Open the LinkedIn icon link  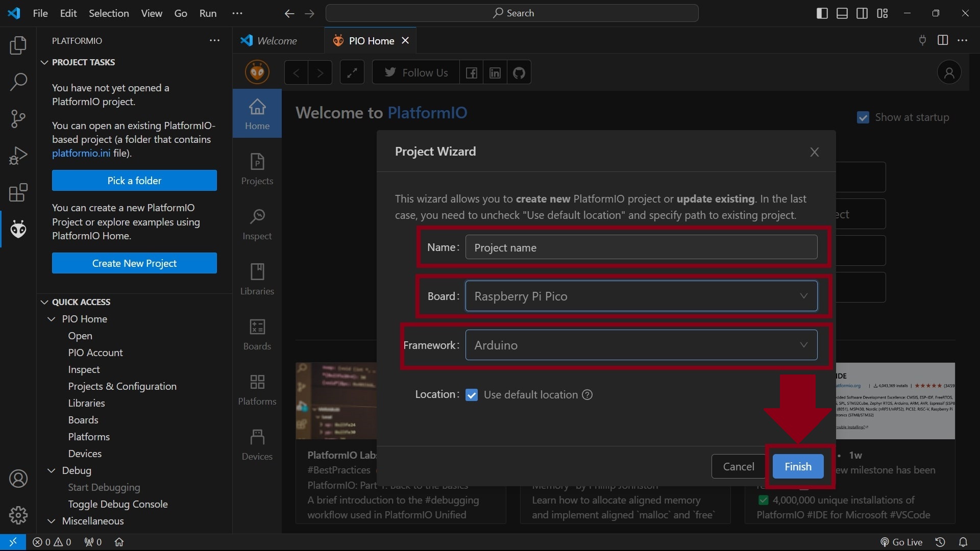point(495,72)
